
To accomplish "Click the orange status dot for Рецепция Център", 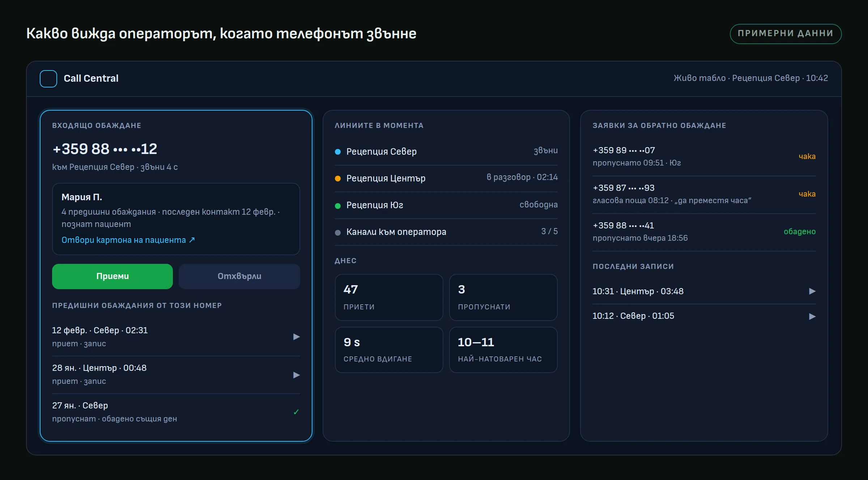I will (338, 179).
